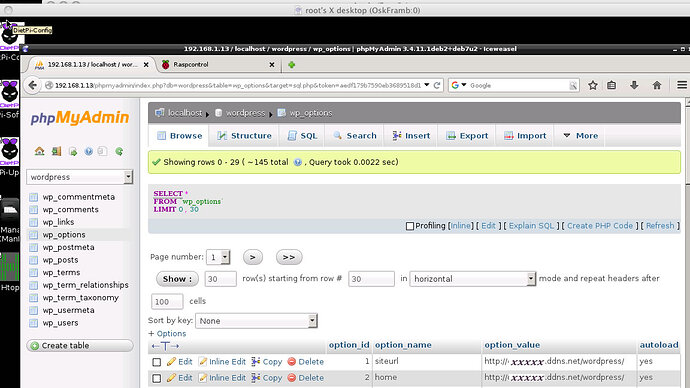
Task: Click the wp_users table icon
Action: click(33, 323)
